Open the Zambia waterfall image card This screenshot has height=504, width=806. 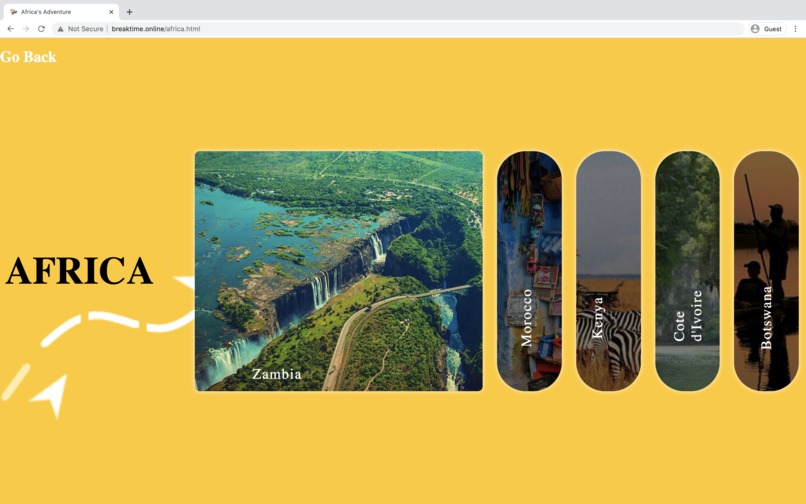click(338, 271)
